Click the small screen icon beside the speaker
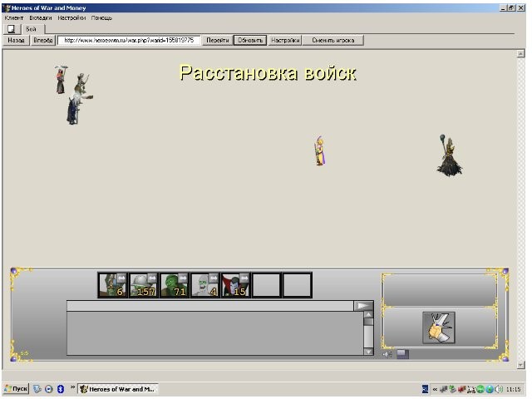Screen dimensions: 532x399 pyautogui.click(x=402, y=354)
